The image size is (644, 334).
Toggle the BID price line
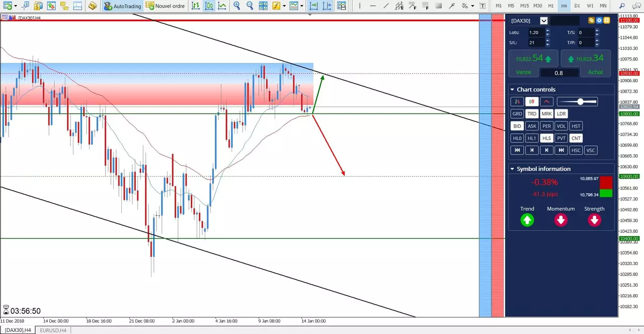(517, 126)
